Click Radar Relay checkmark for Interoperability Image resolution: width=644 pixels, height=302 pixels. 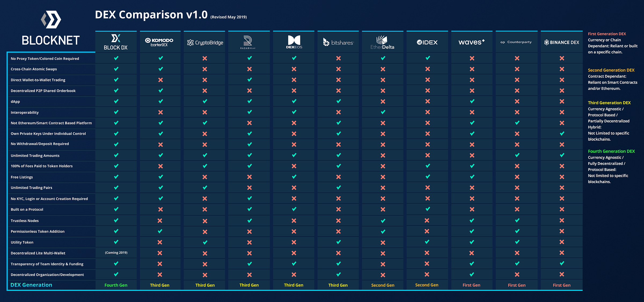click(x=250, y=112)
